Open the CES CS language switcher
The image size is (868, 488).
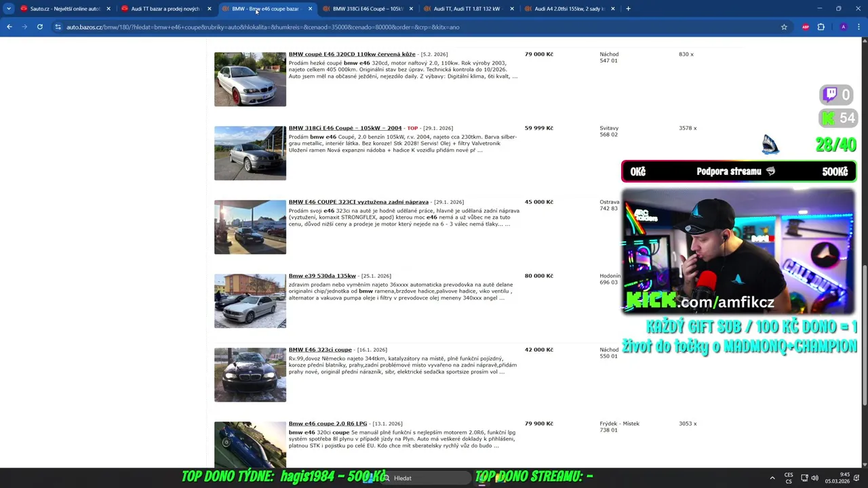click(x=789, y=478)
